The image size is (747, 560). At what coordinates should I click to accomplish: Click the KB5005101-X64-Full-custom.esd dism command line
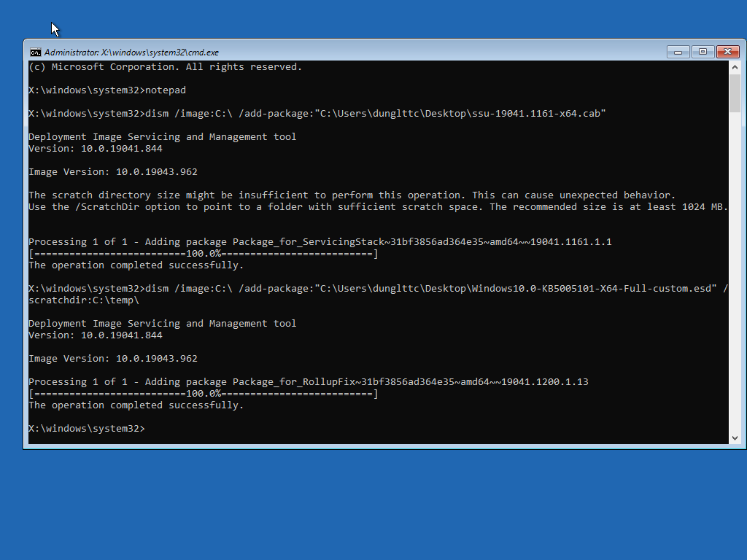[379, 289]
